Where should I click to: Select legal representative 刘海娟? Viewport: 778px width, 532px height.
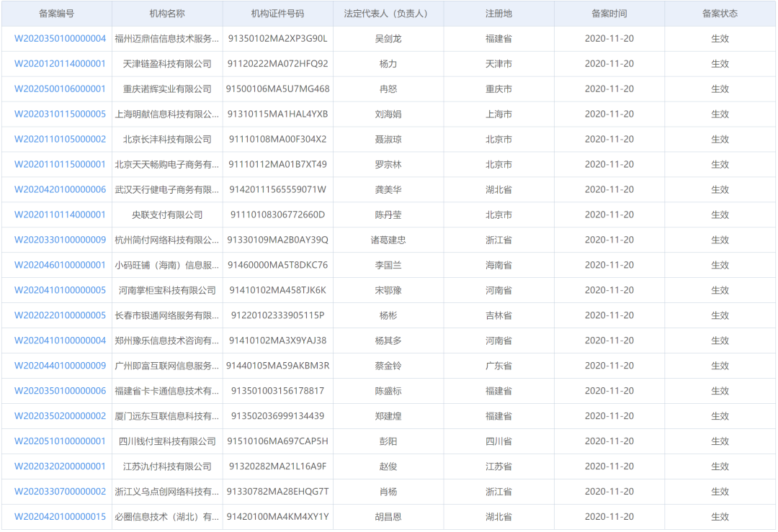point(388,114)
